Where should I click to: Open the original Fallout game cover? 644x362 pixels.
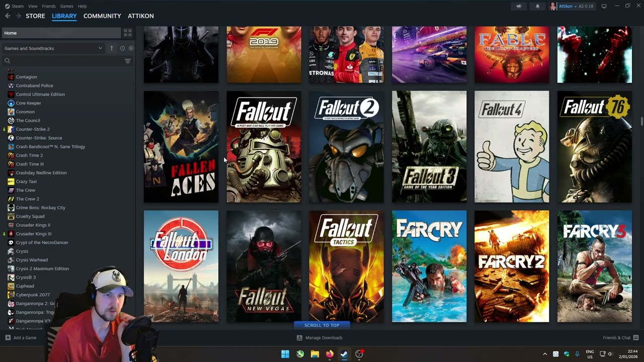point(264,147)
